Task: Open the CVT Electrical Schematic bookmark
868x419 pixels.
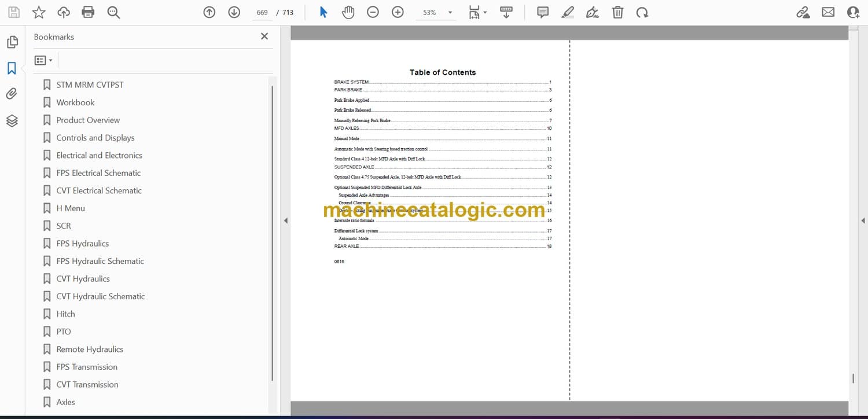Action: 99,190
